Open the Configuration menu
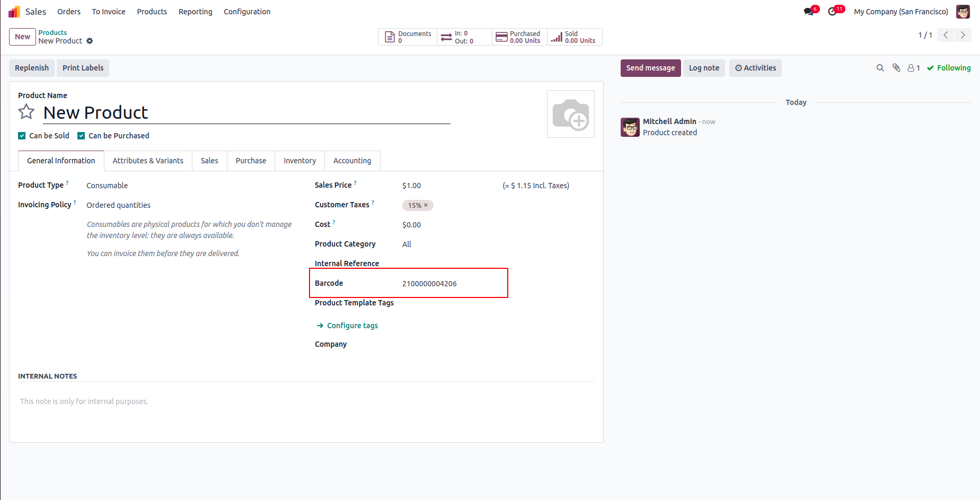 (247, 12)
